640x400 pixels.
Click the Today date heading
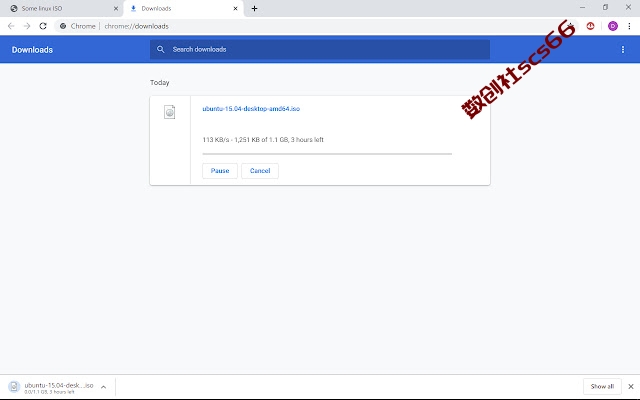pyautogui.click(x=159, y=82)
